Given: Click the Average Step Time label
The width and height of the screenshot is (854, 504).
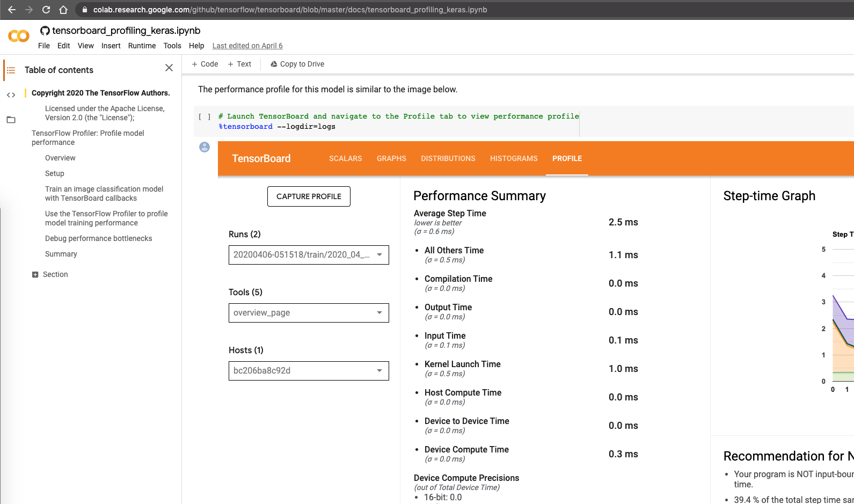Looking at the screenshot, I should (x=450, y=213).
